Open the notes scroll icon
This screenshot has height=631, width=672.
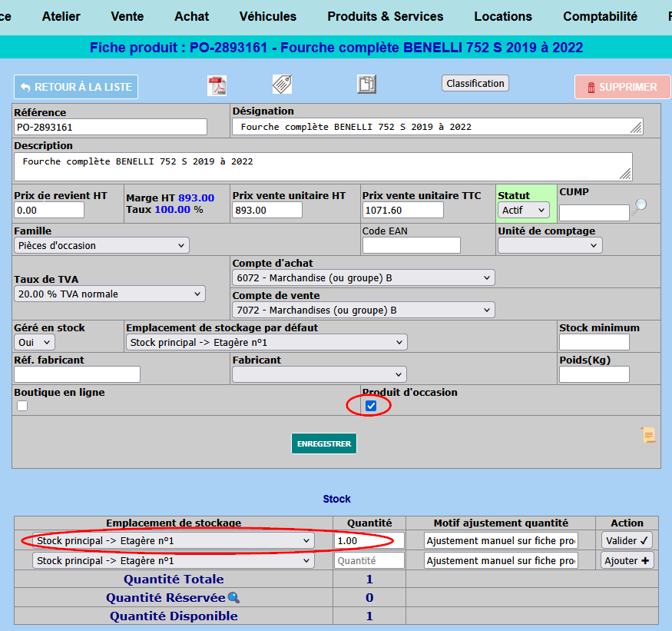click(648, 434)
